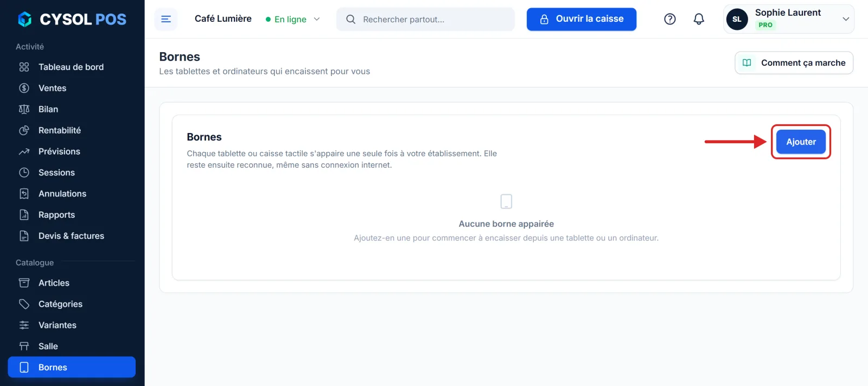Click the Bornes tablet icon in sidebar
This screenshot has height=386, width=868.
pos(24,368)
